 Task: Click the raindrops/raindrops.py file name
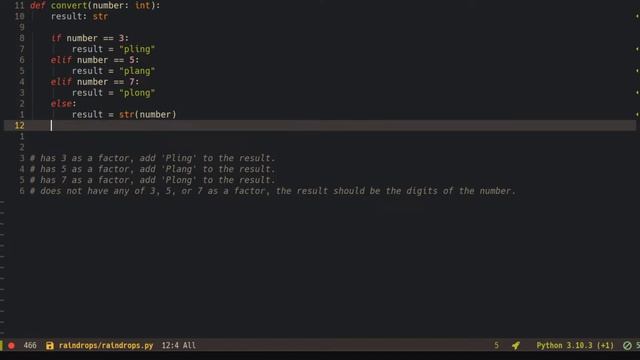click(106, 346)
